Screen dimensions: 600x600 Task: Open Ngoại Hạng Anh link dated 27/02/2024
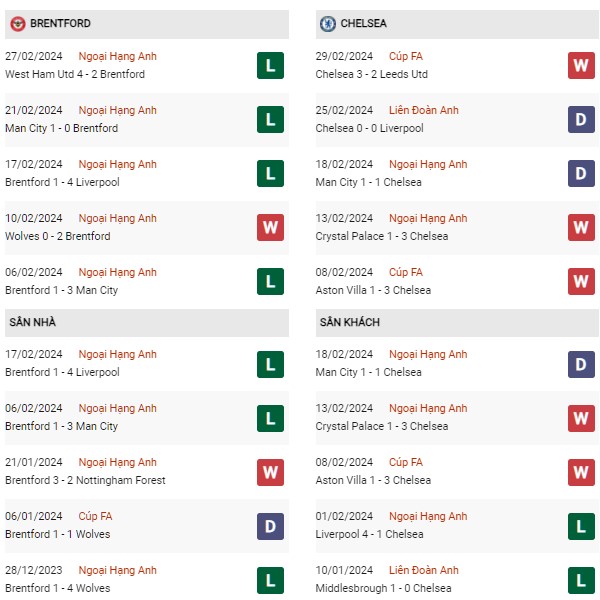(x=117, y=56)
